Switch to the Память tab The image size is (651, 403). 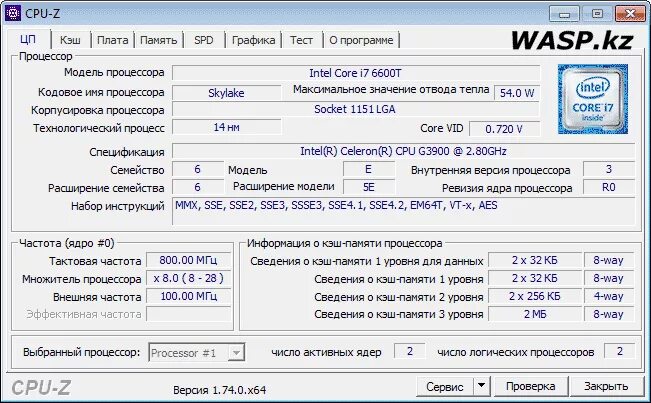coord(159,40)
